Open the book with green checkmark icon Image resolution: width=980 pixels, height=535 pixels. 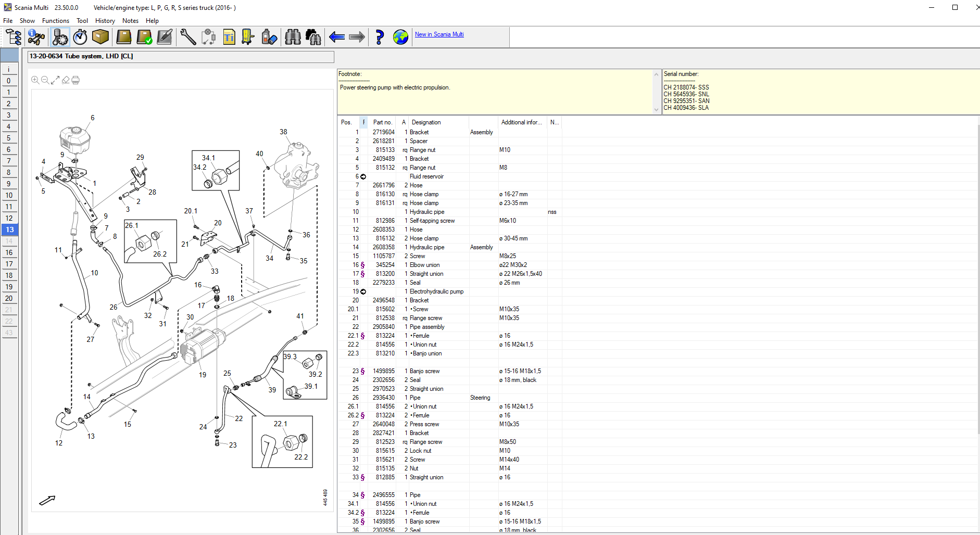pyautogui.click(x=144, y=37)
